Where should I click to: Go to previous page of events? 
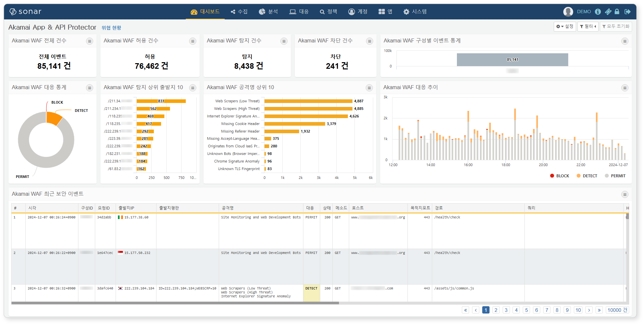476,310
